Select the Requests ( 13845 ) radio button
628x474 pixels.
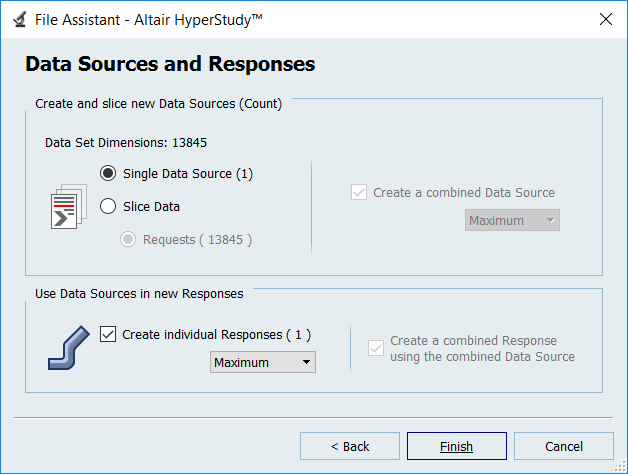tap(128, 239)
